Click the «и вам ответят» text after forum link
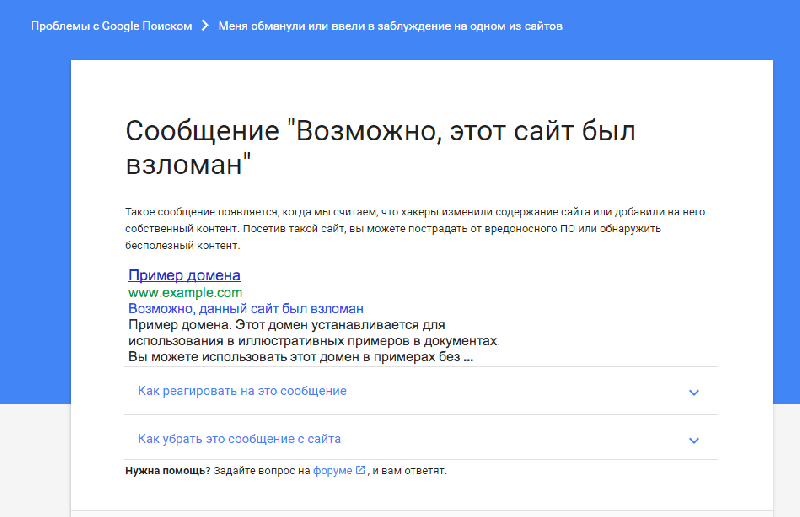 tap(410, 470)
